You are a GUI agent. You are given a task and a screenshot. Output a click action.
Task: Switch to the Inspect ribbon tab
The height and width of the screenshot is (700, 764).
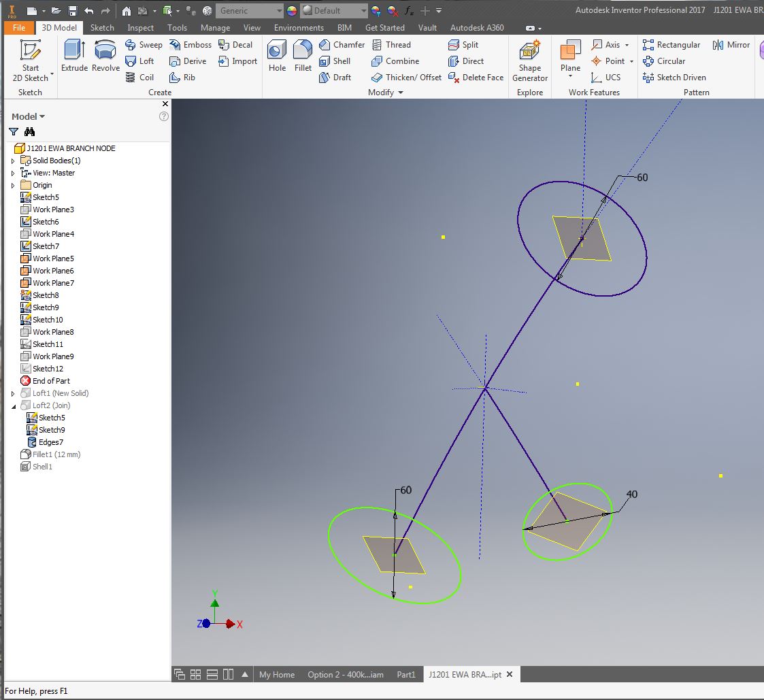point(140,28)
